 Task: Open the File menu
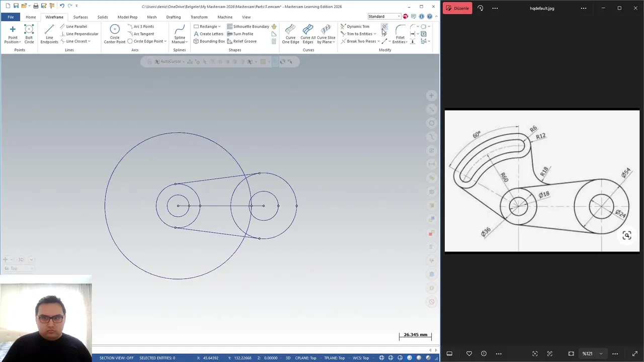pos(11,17)
